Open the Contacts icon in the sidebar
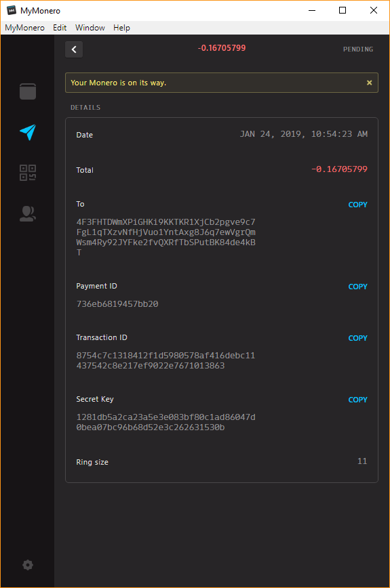 [x=28, y=214]
